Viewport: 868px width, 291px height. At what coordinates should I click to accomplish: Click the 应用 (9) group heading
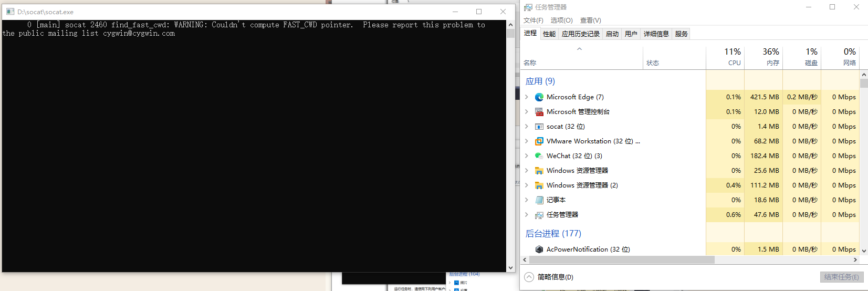(x=540, y=81)
